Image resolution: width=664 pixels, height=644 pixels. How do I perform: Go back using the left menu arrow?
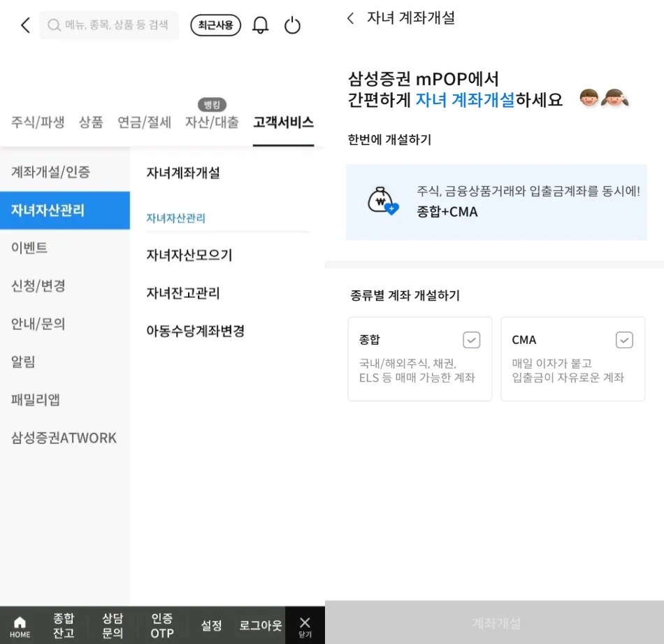point(25,25)
